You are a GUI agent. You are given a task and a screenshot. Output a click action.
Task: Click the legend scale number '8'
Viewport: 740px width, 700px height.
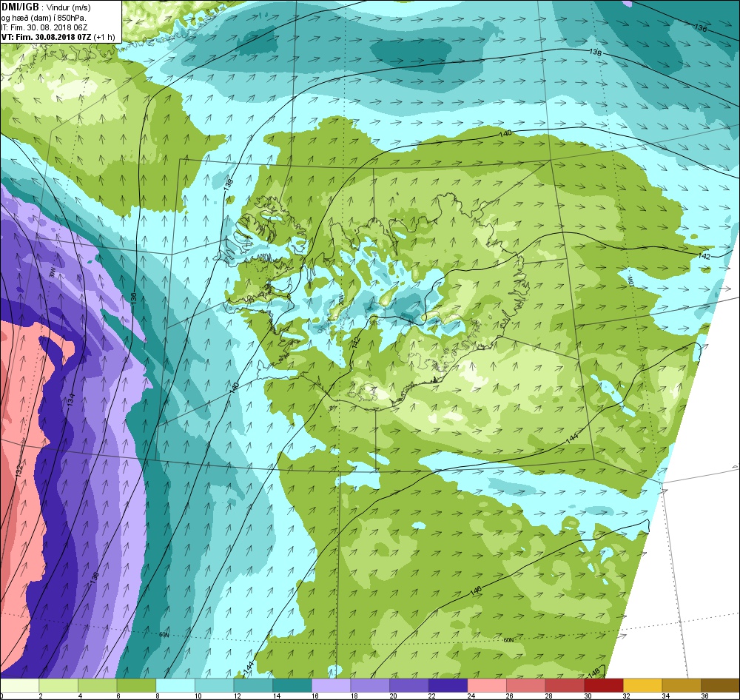pyautogui.click(x=157, y=696)
